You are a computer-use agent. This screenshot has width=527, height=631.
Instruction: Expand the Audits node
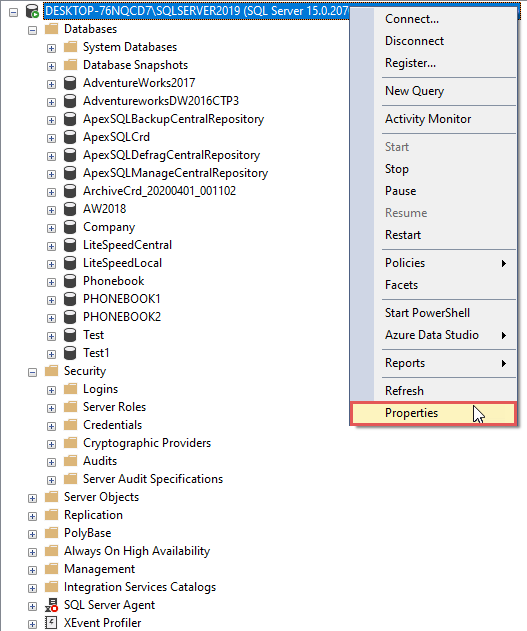click(51, 462)
